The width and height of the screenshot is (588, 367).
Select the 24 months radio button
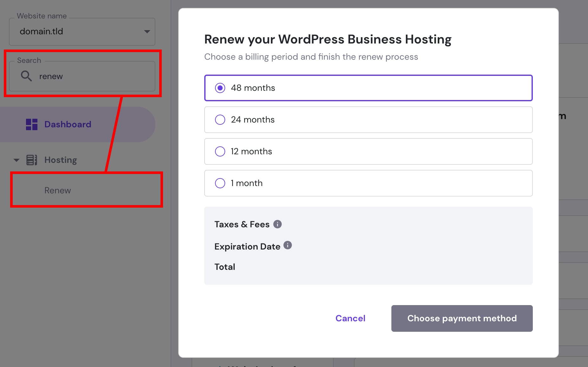click(220, 120)
